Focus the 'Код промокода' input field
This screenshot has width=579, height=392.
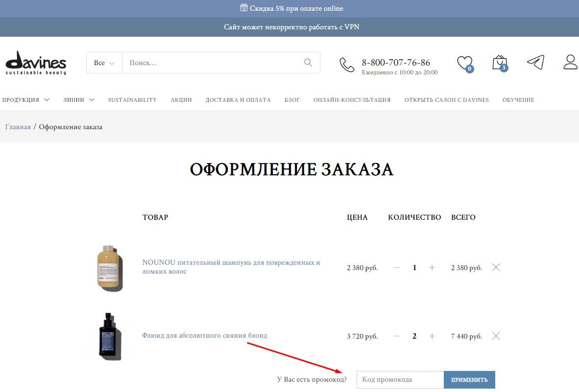click(400, 380)
